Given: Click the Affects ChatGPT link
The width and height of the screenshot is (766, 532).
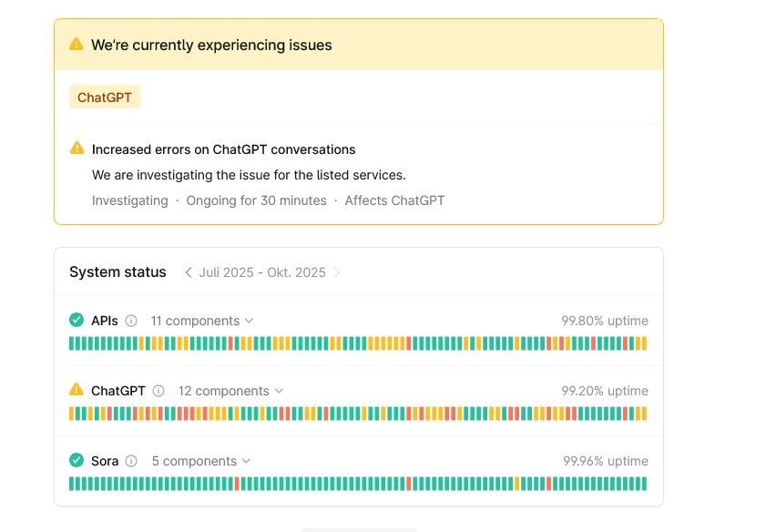Looking at the screenshot, I should click(x=393, y=199).
